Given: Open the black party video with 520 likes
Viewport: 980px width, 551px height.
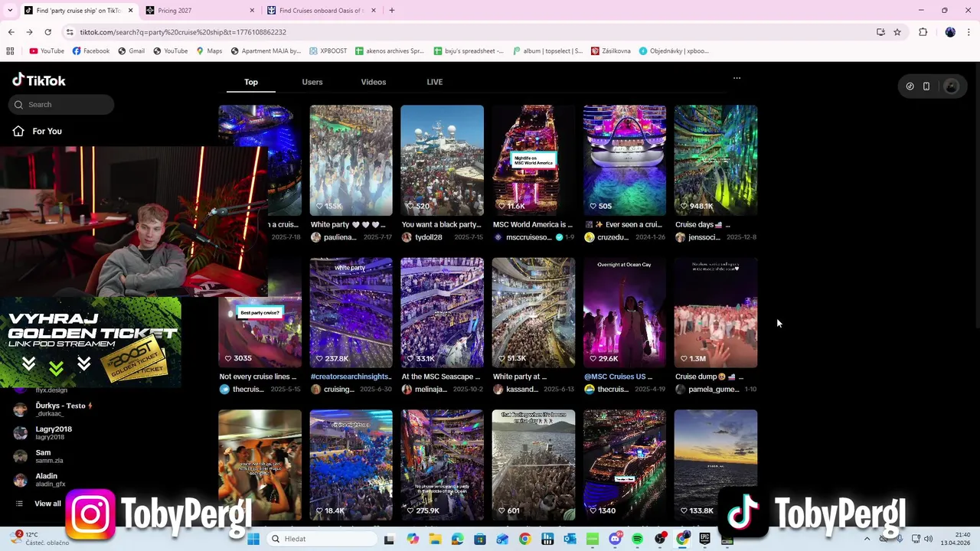Looking at the screenshot, I should click(442, 160).
